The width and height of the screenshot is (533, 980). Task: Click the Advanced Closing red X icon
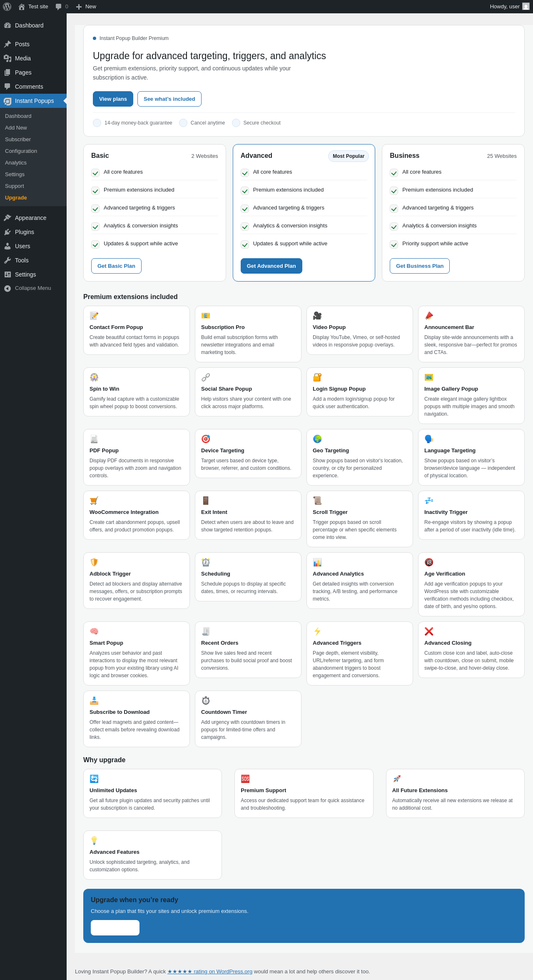click(x=429, y=631)
